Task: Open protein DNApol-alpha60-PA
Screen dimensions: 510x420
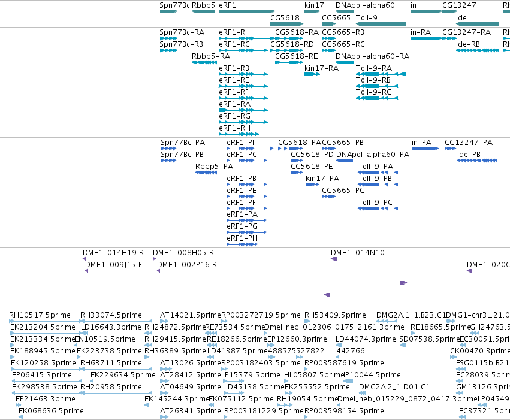Action: click(x=372, y=155)
